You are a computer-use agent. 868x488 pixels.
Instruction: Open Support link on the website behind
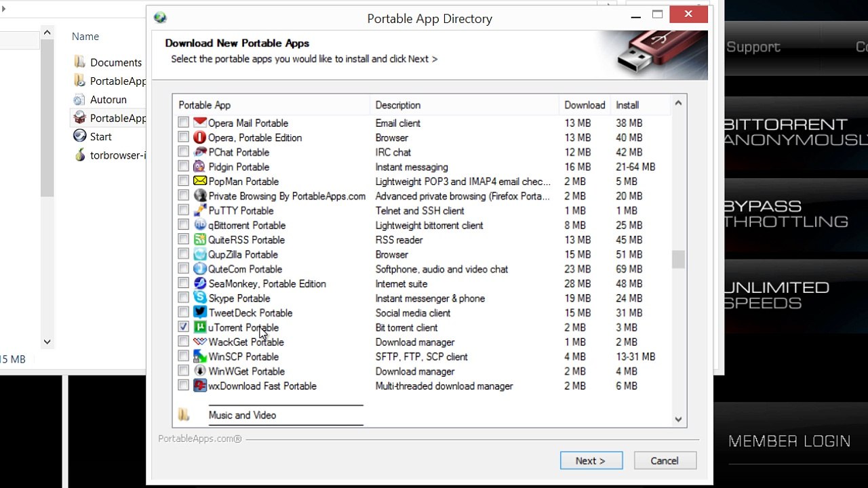pos(753,47)
